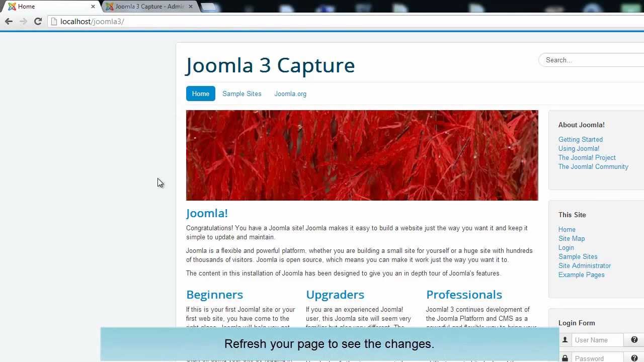The height and width of the screenshot is (362, 644).
Task: Open the Site Administrator link
Action: (x=584, y=265)
